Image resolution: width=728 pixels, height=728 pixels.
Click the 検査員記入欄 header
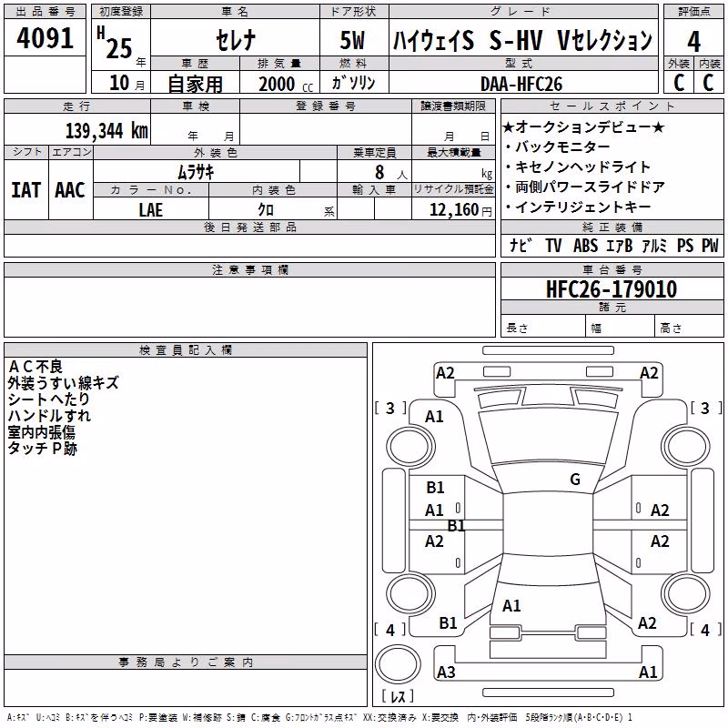click(186, 350)
